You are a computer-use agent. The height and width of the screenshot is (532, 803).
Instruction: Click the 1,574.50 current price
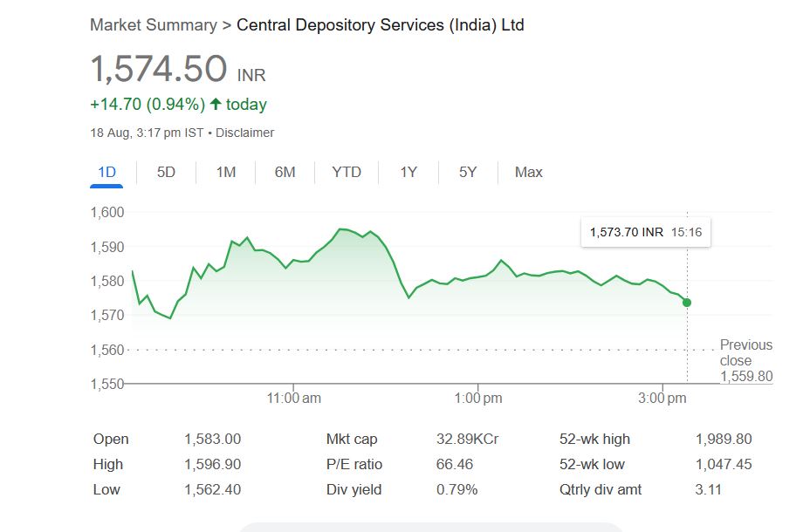tap(159, 70)
